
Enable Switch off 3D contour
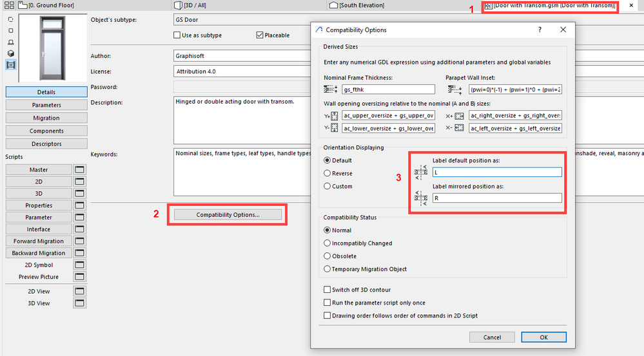(327, 290)
